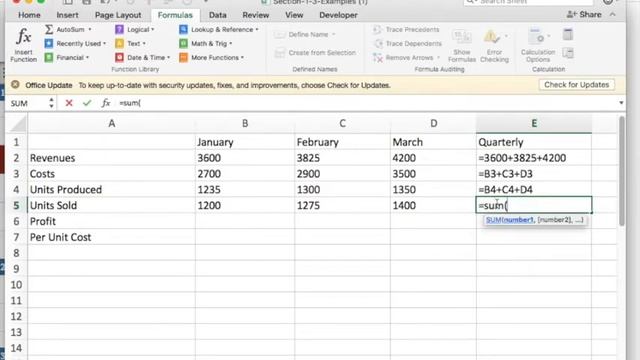Viewport: 640px width, 360px height.
Task: Expand the AutoSum dropdown arrow
Action: [90, 30]
